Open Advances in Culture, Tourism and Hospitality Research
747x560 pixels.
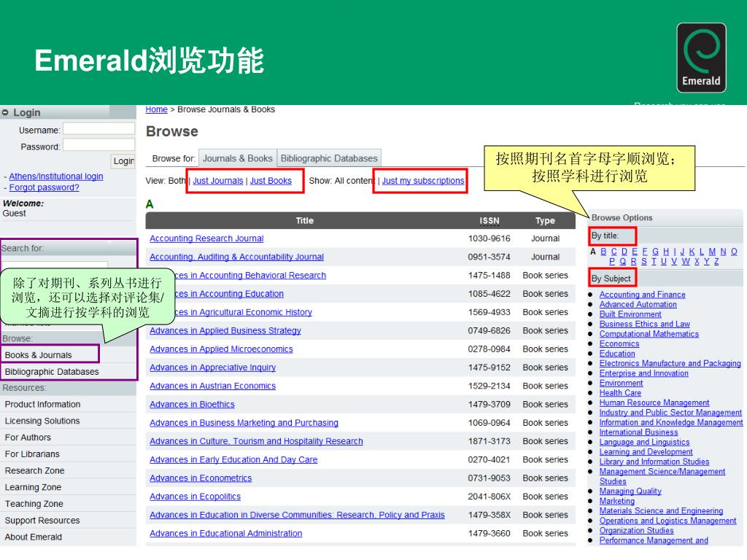[256, 441]
